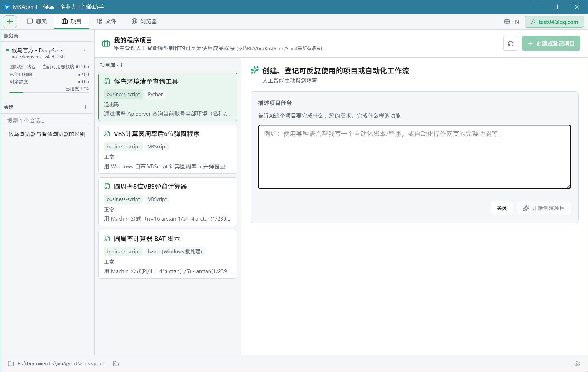Click the Python tag
This screenshot has height=372, width=588.
click(156, 94)
